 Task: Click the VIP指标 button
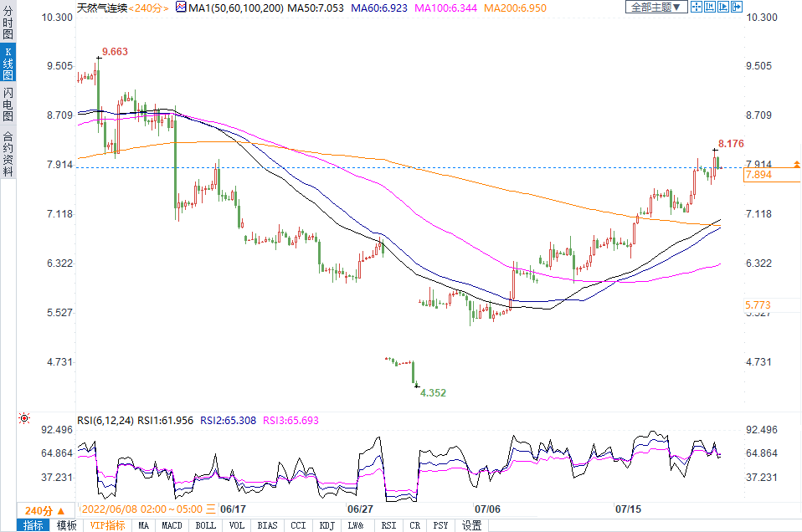point(107,525)
